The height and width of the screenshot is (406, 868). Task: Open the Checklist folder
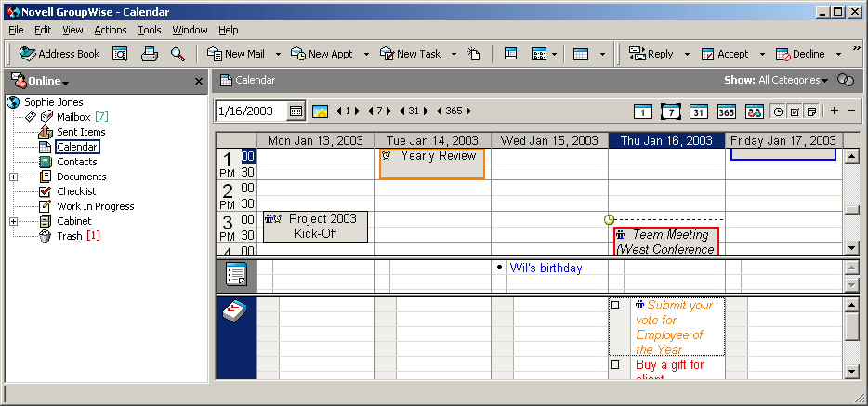pos(76,191)
